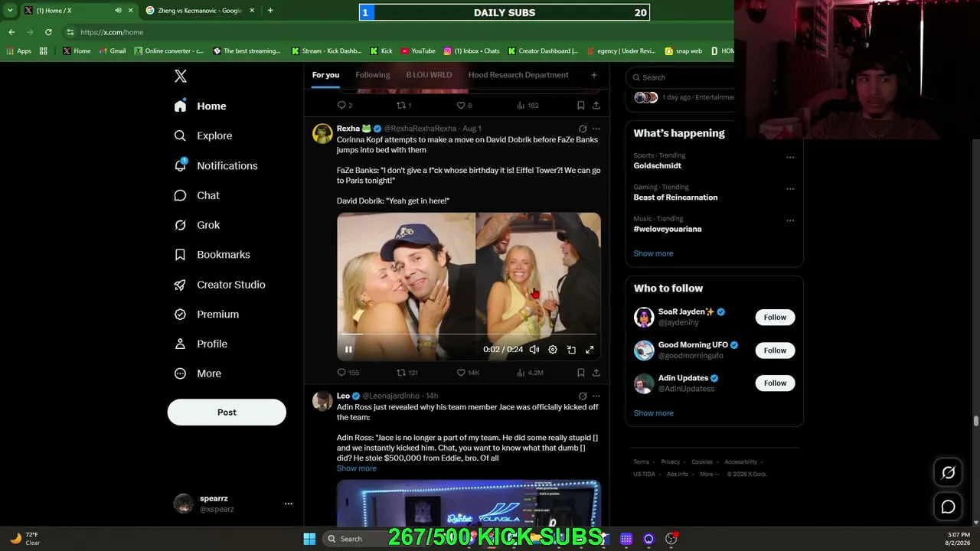Open Profile from the sidebar
This screenshot has height=551, width=980.
tap(201, 344)
